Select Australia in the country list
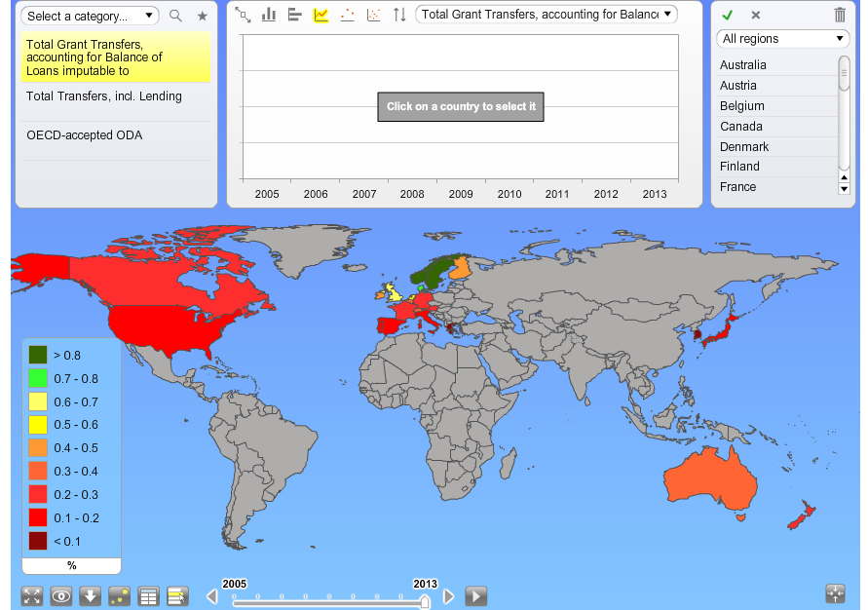This screenshot has height=610, width=868. 777,65
